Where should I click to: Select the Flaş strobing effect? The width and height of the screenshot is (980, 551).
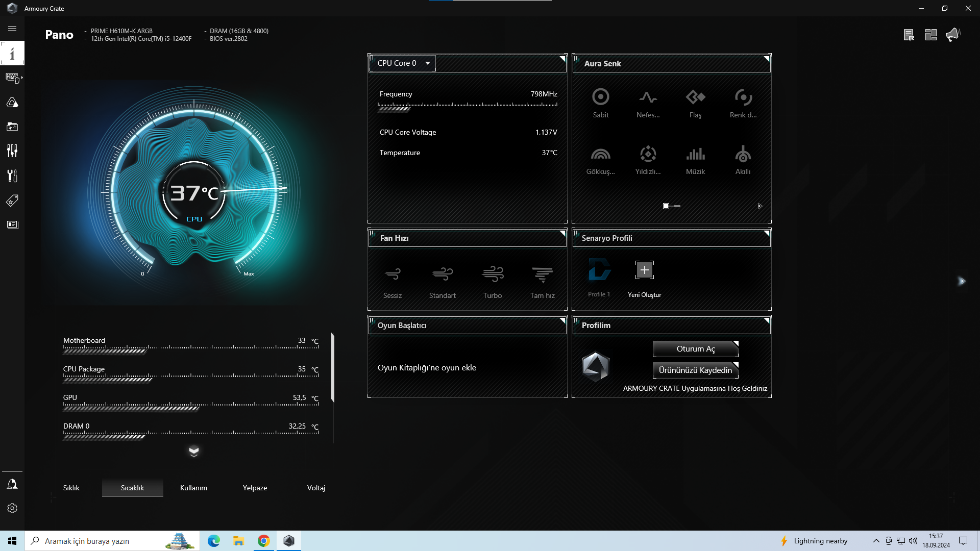click(x=696, y=104)
